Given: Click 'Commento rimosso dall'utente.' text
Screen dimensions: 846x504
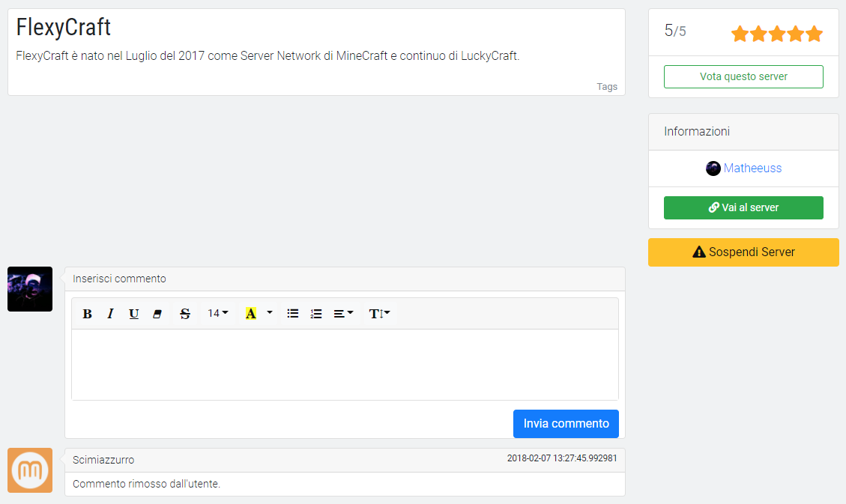Looking at the screenshot, I should [146, 484].
